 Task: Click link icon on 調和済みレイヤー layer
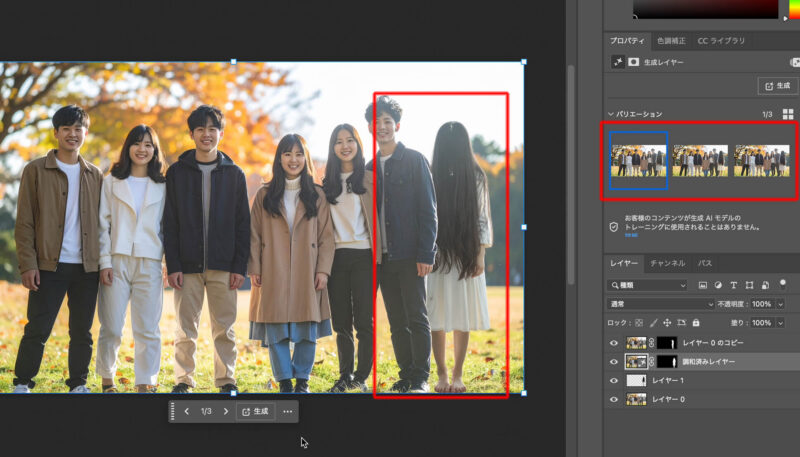pyautogui.click(x=652, y=362)
